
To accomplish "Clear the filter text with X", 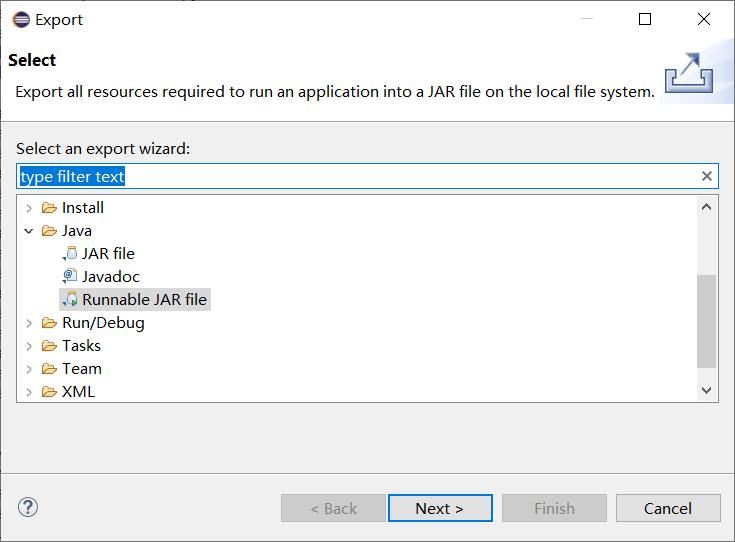I will click(707, 176).
